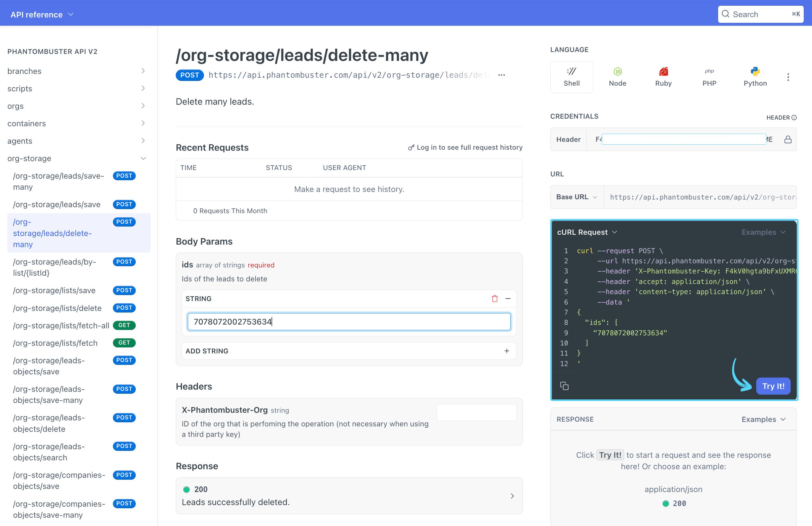Click the STATUS column header
The height and width of the screenshot is (526, 812).
coord(279,168)
